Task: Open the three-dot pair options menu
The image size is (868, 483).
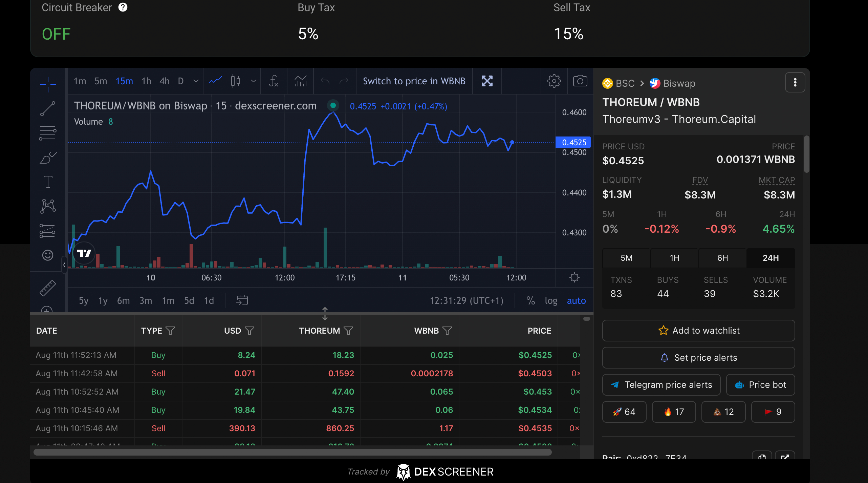Action: pyautogui.click(x=795, y=82)
